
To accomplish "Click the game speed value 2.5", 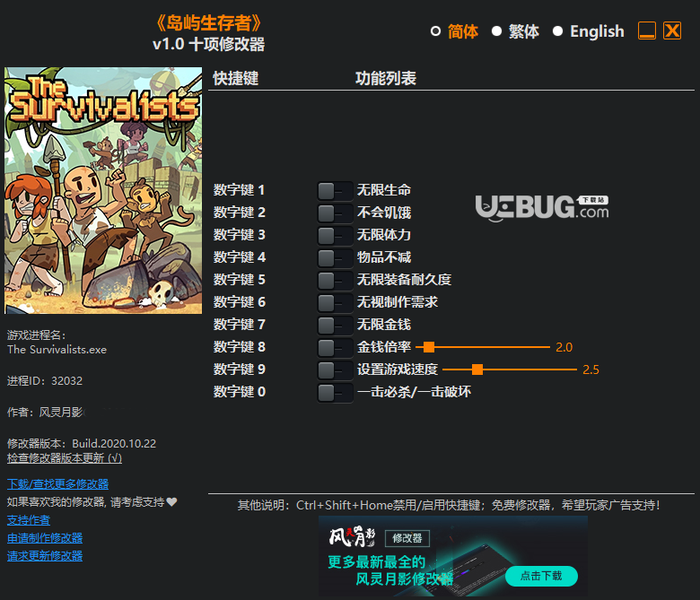I will coord(591,370).
